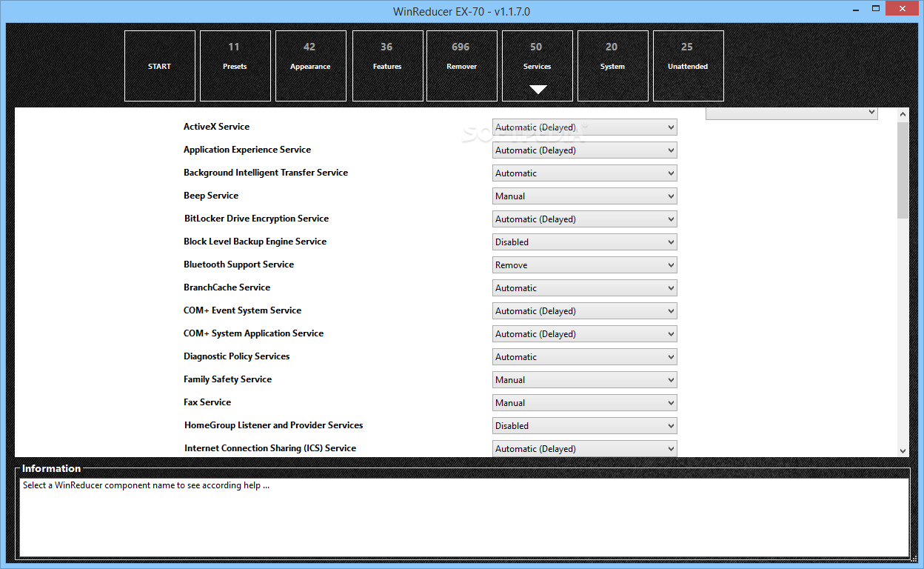Open Bluetooth Support Service dropdown
The height and width of the screenshot is (569, 924).
[585, 265]
